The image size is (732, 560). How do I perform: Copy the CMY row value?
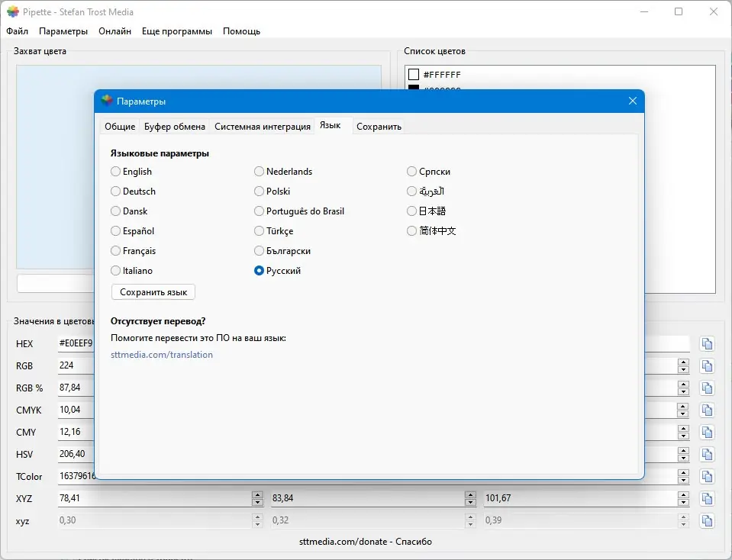(708, 433)
